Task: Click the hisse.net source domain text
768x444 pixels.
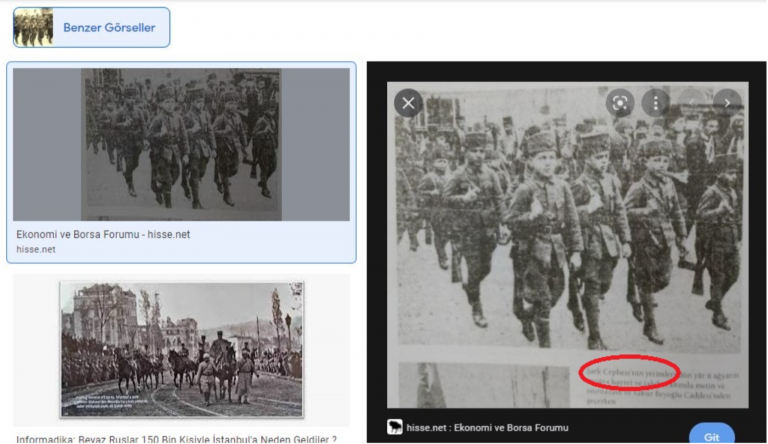Action: (36, 249)
